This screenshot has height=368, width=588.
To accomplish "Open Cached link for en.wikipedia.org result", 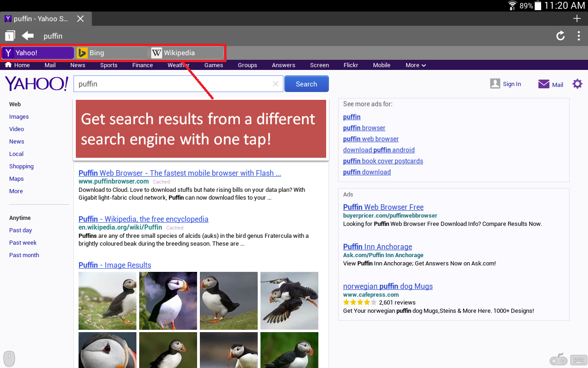I will pyautogui.click(x=175, y=228).
